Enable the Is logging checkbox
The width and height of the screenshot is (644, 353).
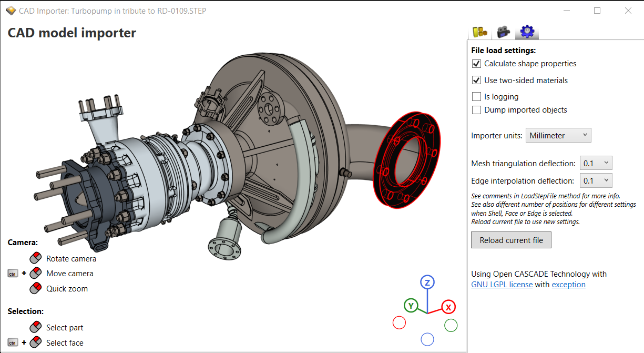click(x=477, y=97)
